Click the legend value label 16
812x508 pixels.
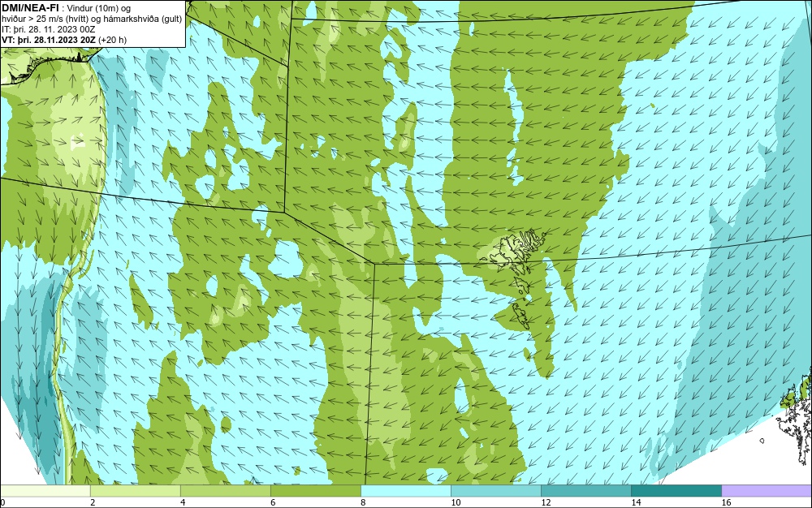726,502
